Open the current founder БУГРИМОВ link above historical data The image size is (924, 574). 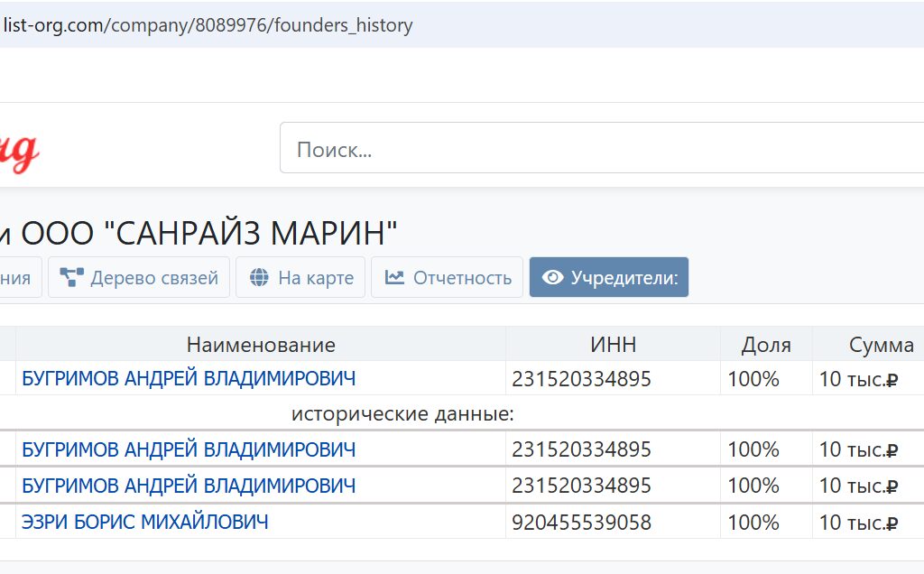point(189,378)
